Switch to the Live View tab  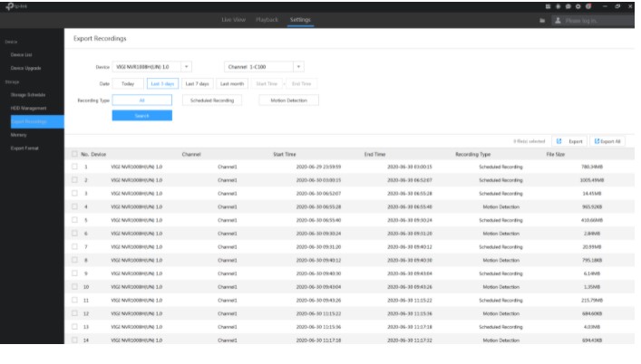click(233, 20)
